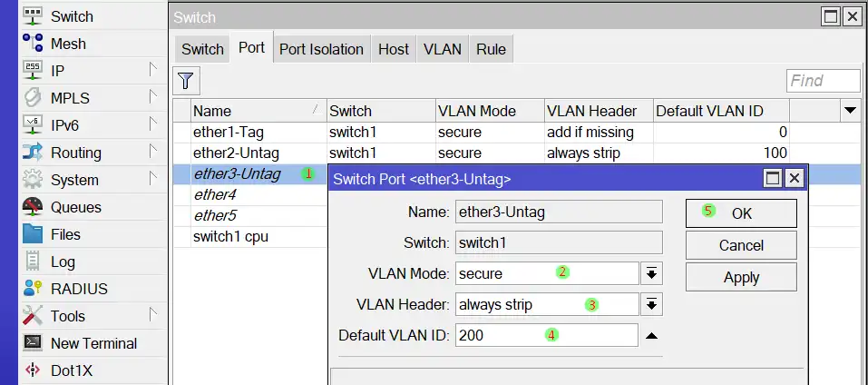868x385 pixels.
Task: Switch to the Port Isolation tab
Action: pyautogui.click(x=321, y=49)
